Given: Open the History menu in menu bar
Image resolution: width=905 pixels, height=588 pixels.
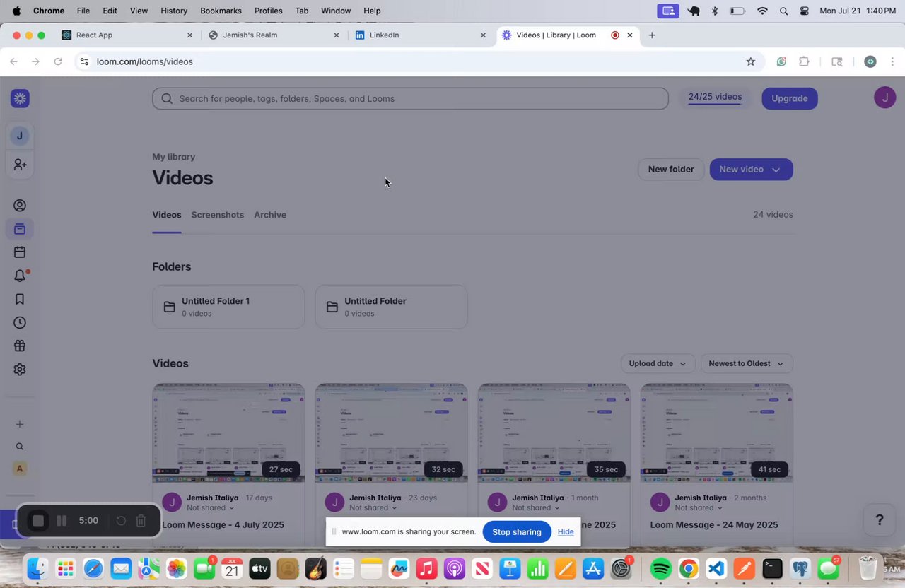Looking at the screenshot, I should [174, 11].
